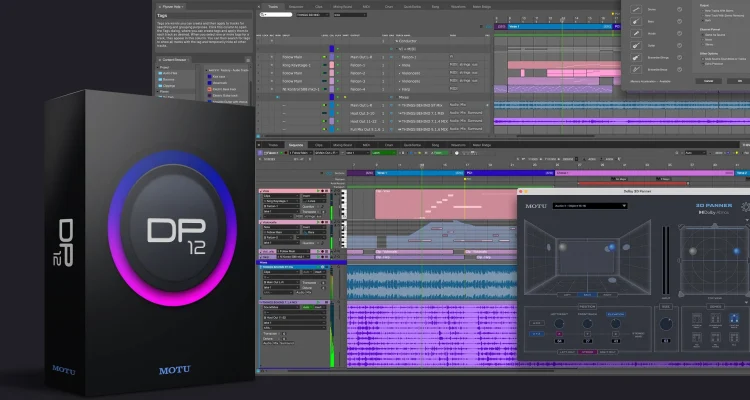Switch to Waveform tab in Tracks Overview pane

(x=458, y=7)
